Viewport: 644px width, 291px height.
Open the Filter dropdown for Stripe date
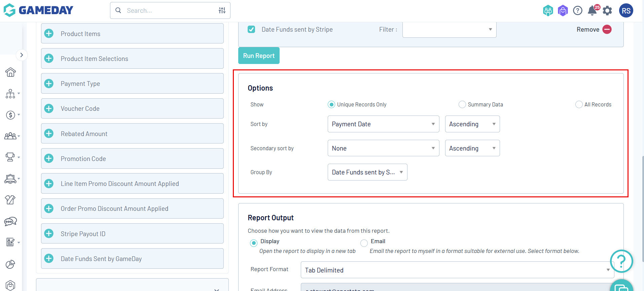[x=450, y=30]
